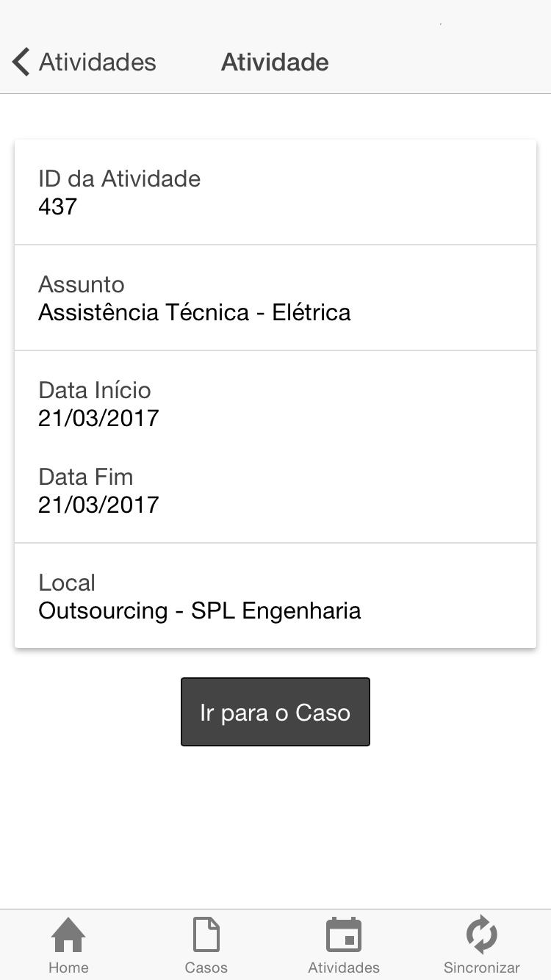Viewport: 551px width, 980px height.
Task: Select the Data Fim date value
Action: 98,505
